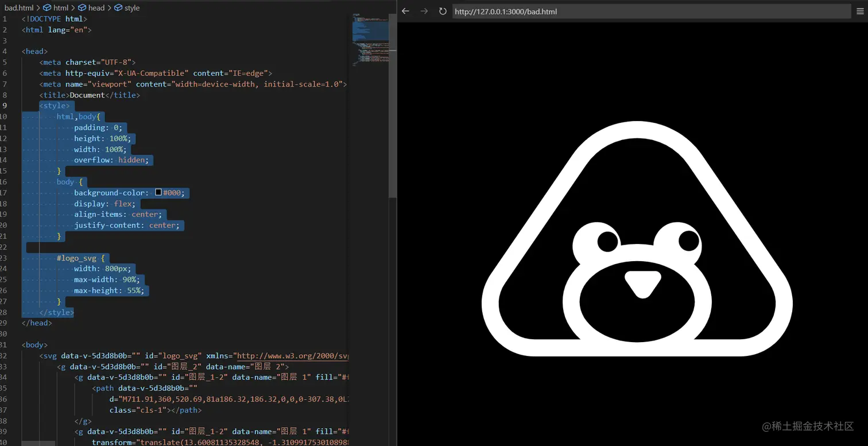Viewport: 868px width, 446px height.
Task: Click line number 9 in gutter
Action: click(x=5, y=106)
